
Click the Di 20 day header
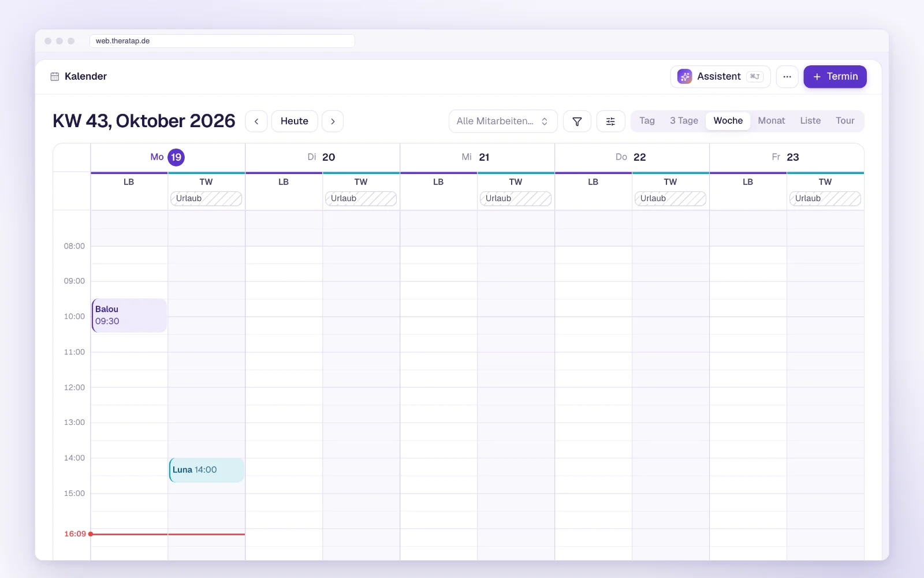coord(322,157)
